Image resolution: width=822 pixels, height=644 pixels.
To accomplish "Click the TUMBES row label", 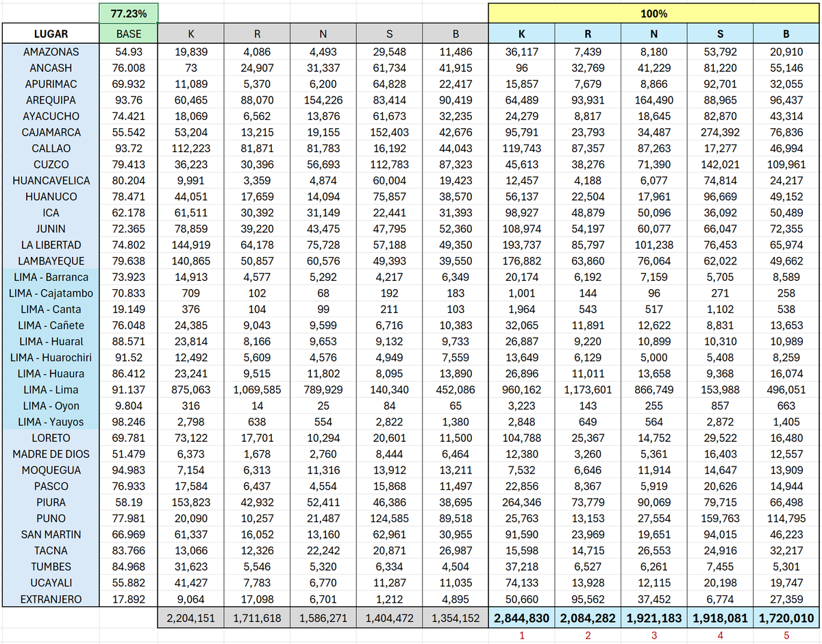I will coord(51,567).
